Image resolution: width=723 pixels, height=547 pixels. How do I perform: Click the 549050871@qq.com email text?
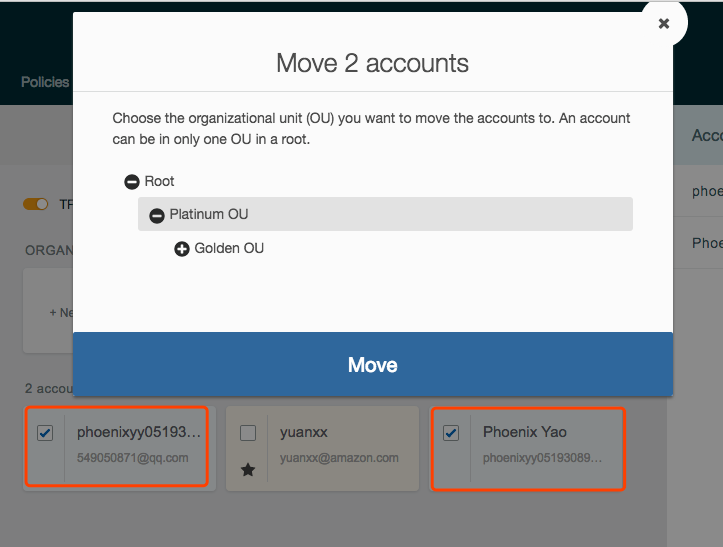coord(132,458)
